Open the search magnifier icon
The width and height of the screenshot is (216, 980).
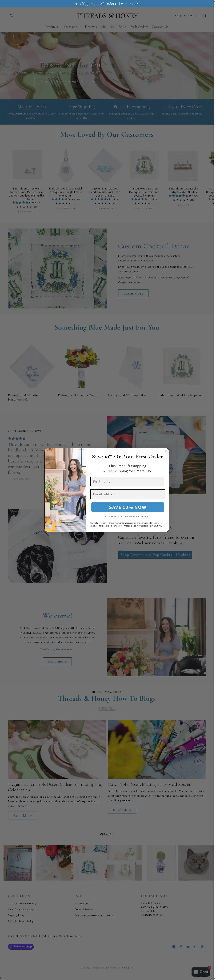pos(11,16)
